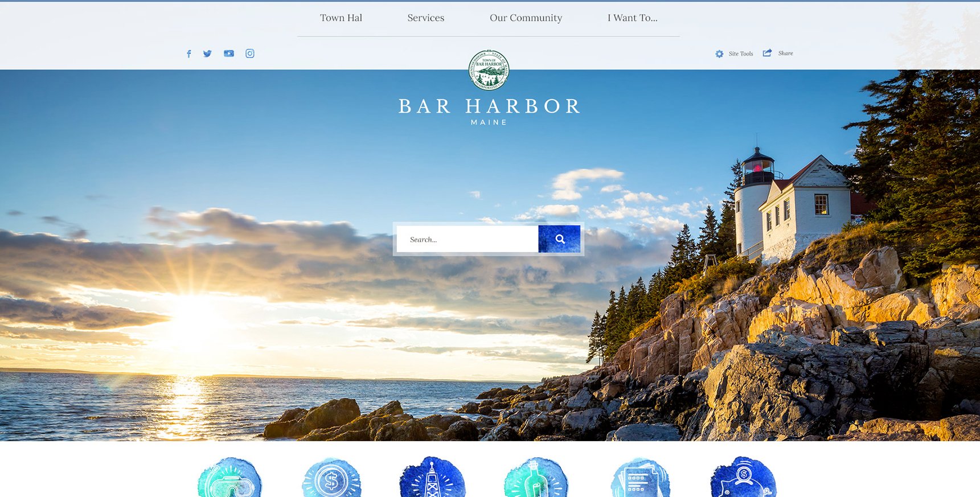Select the dollar coin watercolor icon
Screen dimensions: 980x497
click(332, 477)
